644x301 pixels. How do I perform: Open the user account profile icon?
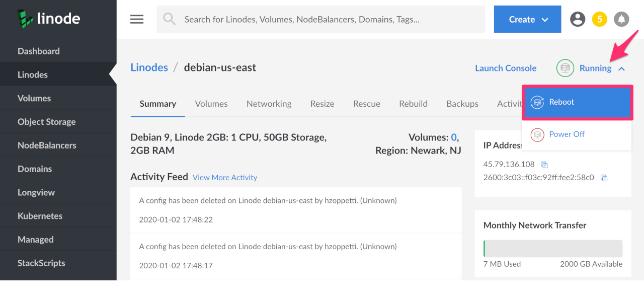click(x=578, y=19)
